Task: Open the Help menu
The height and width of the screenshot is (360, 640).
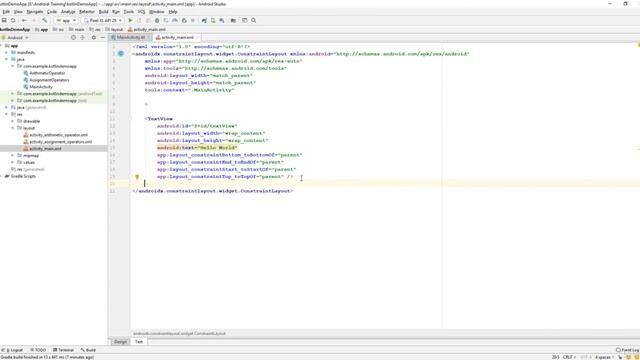Action: tap(173, 12)
